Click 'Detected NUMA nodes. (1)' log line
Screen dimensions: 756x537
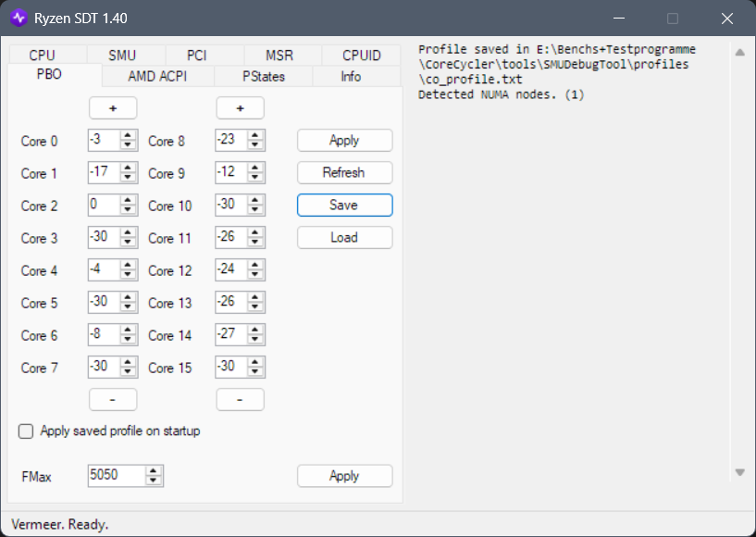pos(502,94)
